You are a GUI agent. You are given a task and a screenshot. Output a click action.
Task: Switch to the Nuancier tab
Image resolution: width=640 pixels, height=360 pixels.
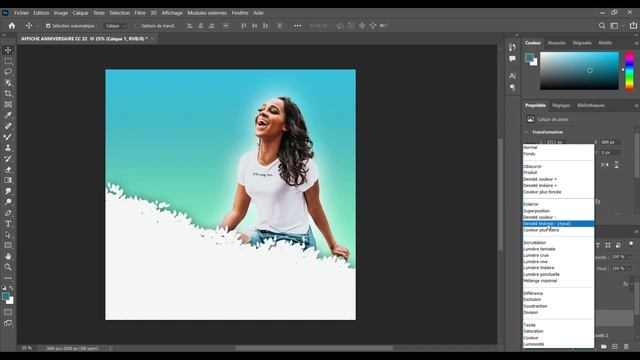click(557, 43)
